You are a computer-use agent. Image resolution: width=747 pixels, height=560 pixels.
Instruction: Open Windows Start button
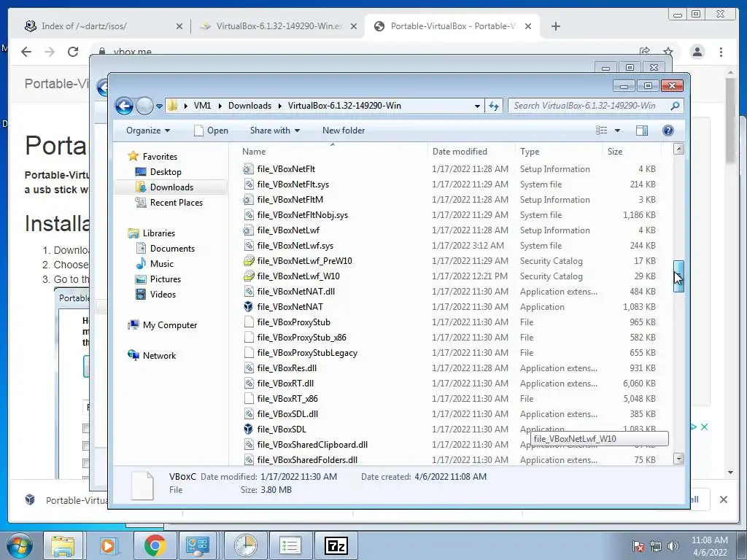(x=18, y=545)
